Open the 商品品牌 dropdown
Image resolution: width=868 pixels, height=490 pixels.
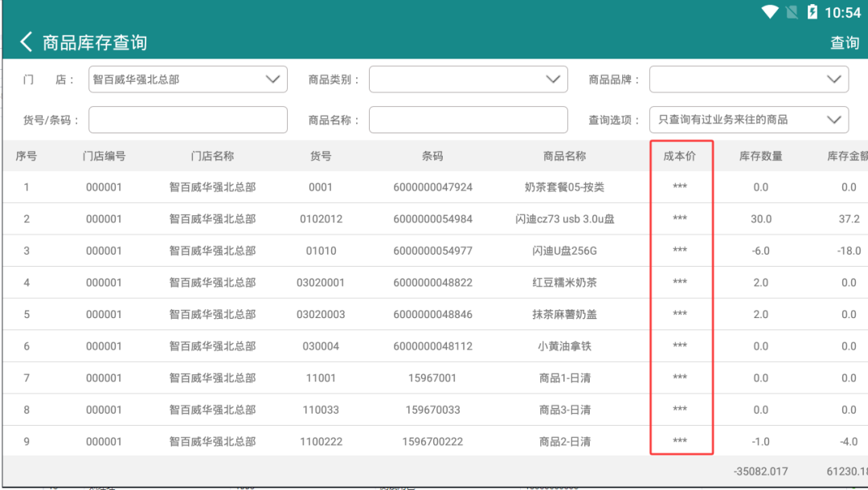coord(749,79)
